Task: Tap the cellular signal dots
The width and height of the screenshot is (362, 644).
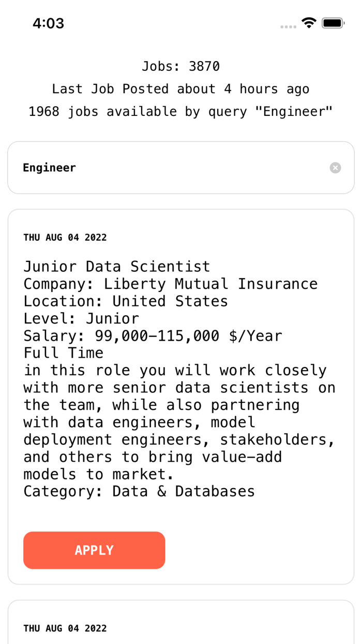Action: pyautogui.click(x=289, y=26)
